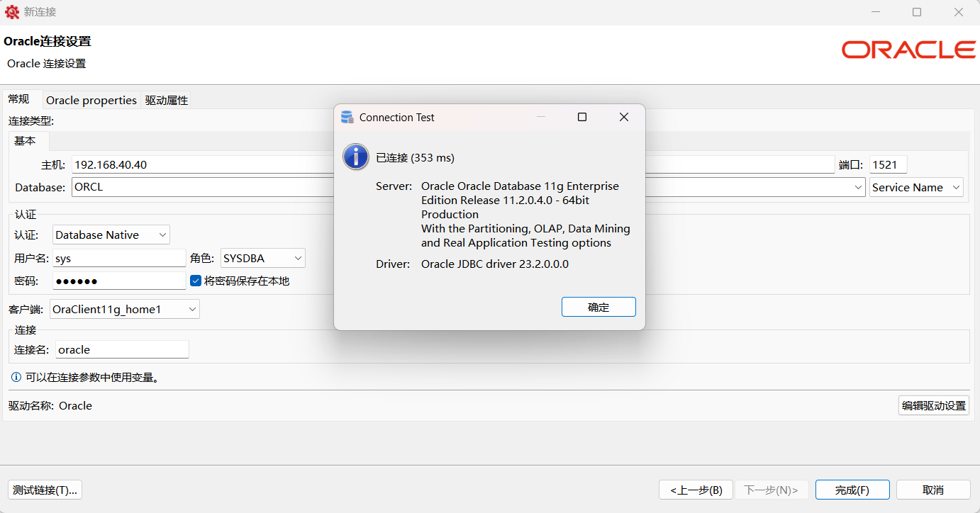Viewport: 980px width, 513px height.
Task: Click the 测试链接(T)... button
Action: tap(45, 490)
